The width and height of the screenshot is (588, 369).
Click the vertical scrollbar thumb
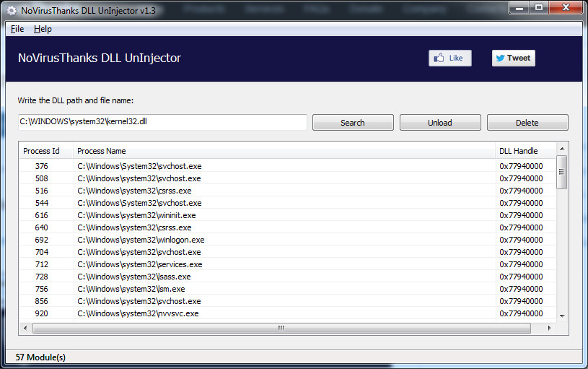click(562, 172)
